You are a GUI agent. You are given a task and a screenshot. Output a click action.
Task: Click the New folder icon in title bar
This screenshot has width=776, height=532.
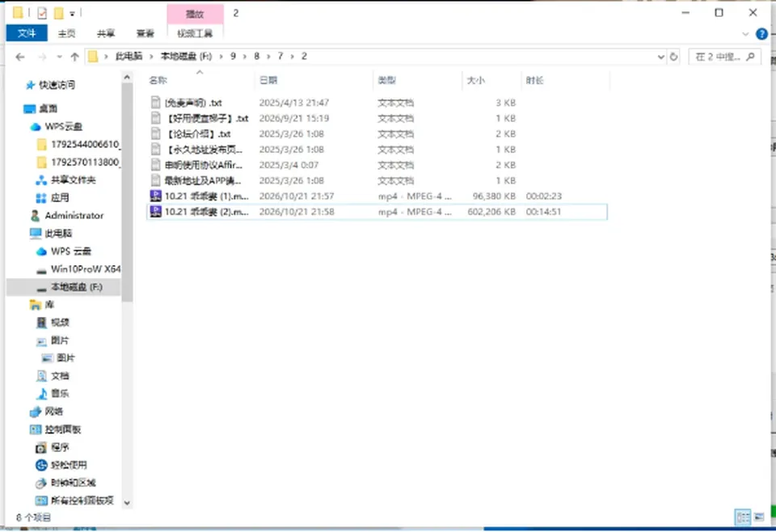[x=59, y=14]
